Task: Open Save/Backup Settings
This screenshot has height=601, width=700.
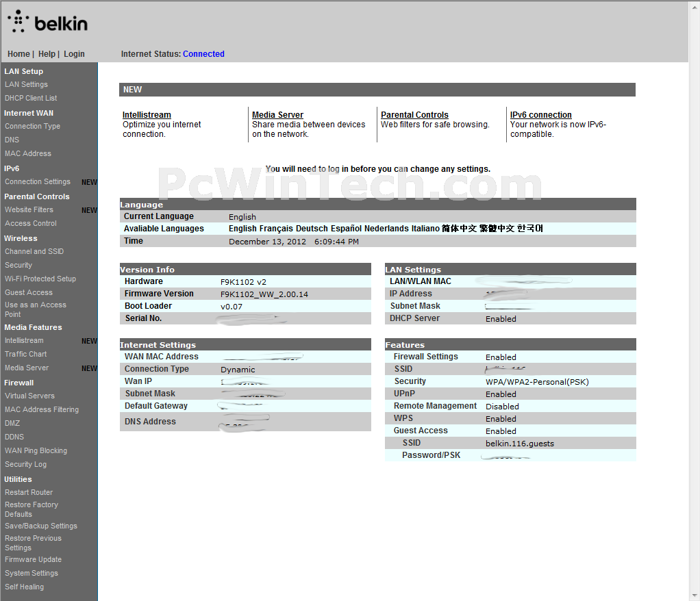Action: point(41,526)
